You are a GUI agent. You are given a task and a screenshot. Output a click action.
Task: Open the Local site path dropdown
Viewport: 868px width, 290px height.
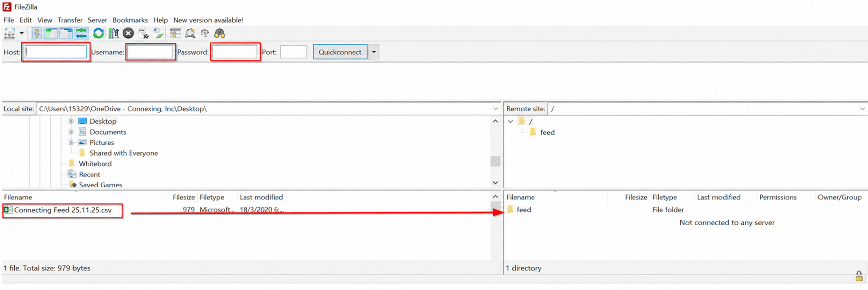tap(495, 109)
